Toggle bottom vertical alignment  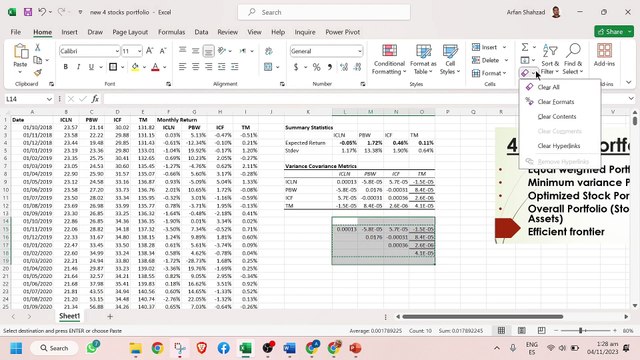click(209, 51)
